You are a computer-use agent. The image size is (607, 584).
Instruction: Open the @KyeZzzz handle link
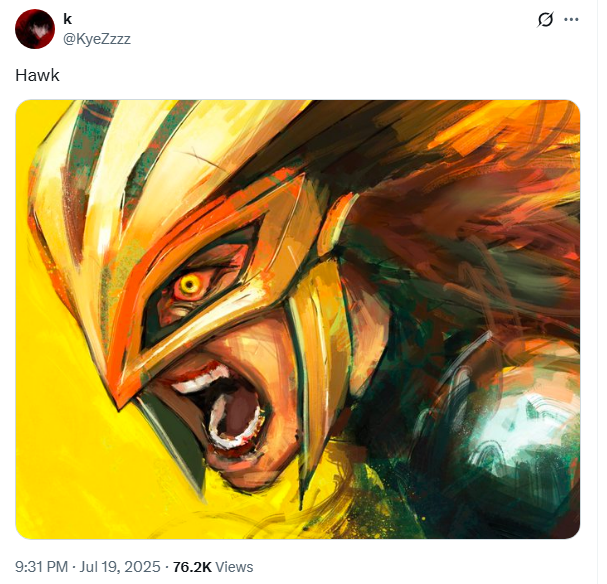coord(97,39)
